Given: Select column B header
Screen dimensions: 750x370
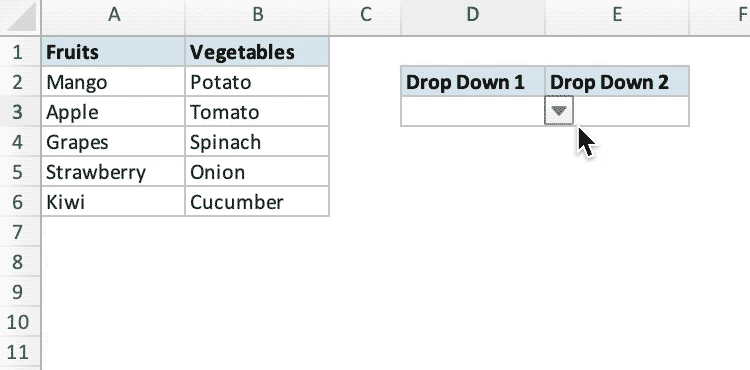Looking at the screenshot, I should [257, 17].
